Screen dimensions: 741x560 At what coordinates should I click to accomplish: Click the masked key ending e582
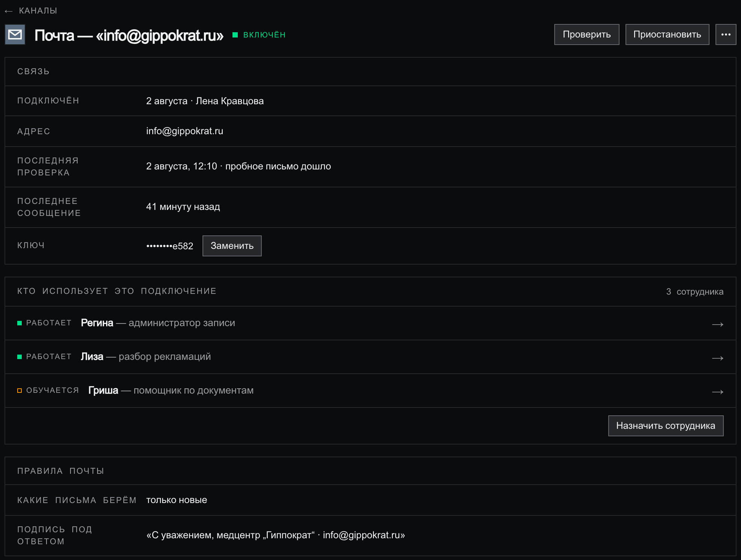(x=169, y=246)
